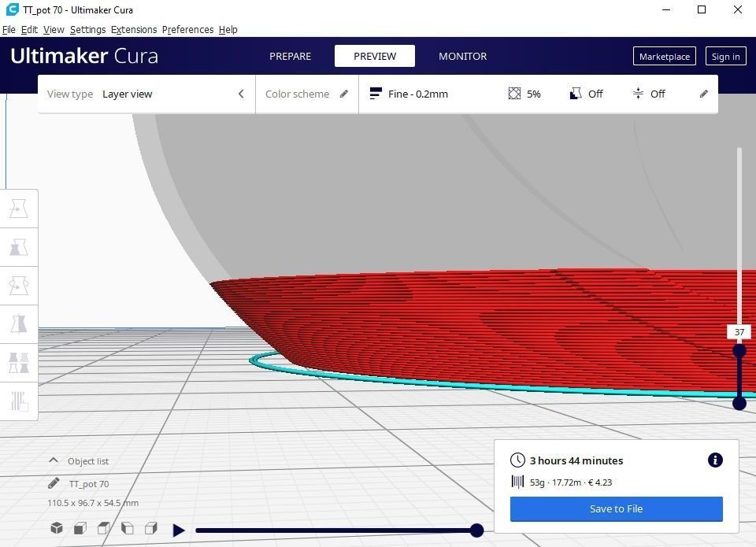Click the Cura app icon in title bar
The height and width of the screenshot is (547, 756).
[12, 9]
